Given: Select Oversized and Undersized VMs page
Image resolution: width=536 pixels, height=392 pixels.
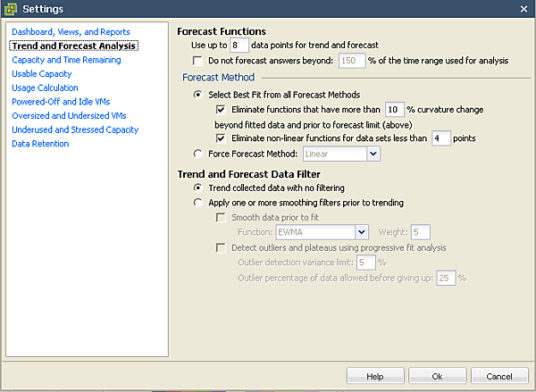Looking at the screenshot, I should pos(69,116).
